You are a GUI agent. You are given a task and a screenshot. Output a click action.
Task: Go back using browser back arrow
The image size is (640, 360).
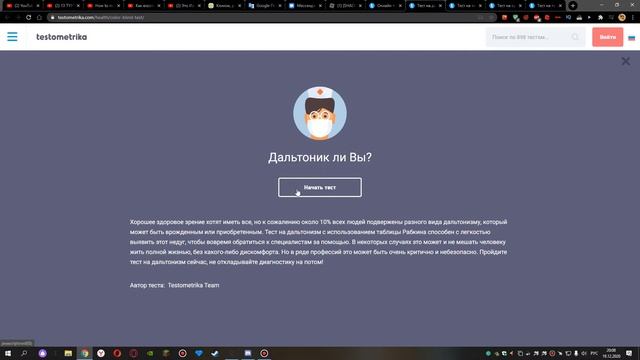7,18
